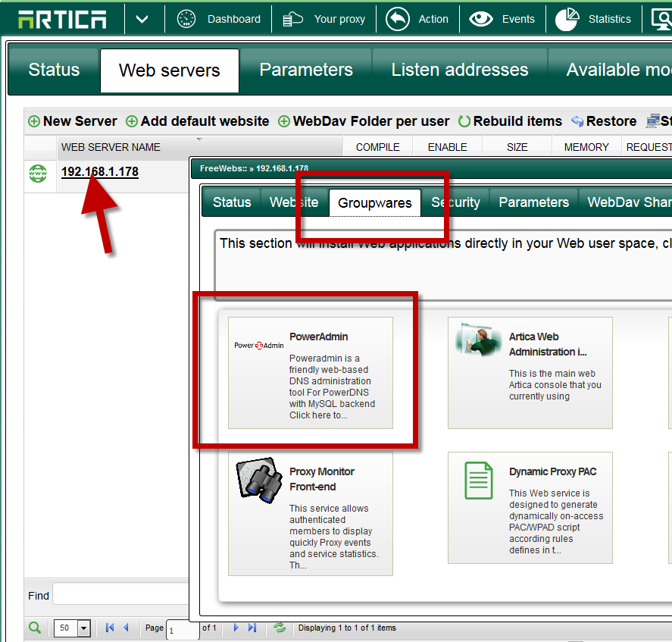Select the Groupwares tab
The image size is (672, 642).
click(374, 203)
